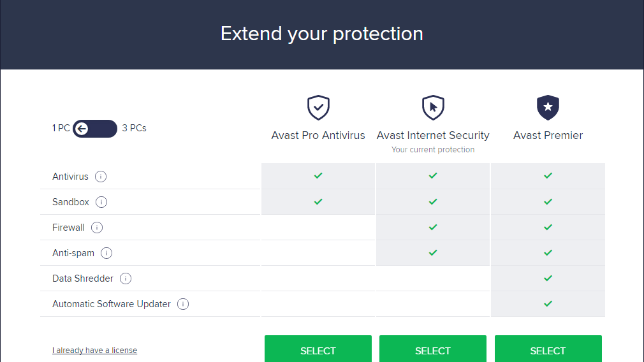
Task: Click Sandbox checkmark under Avast Premier
Action: (548, 202)
